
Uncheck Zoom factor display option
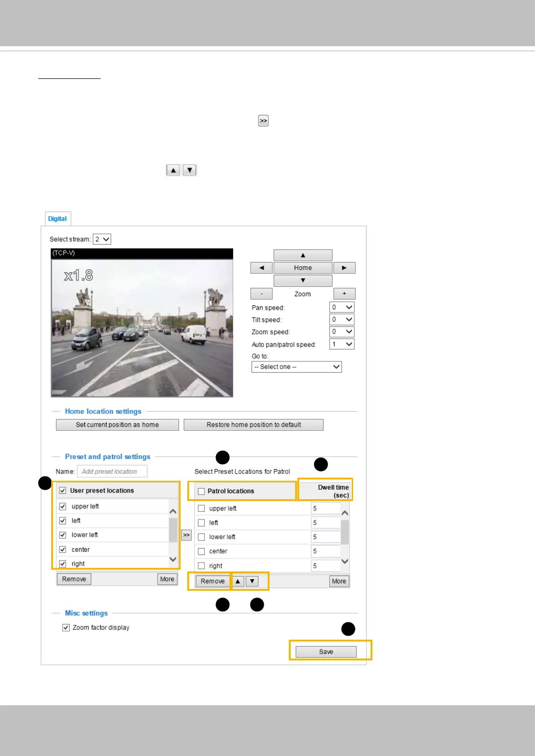66,628
